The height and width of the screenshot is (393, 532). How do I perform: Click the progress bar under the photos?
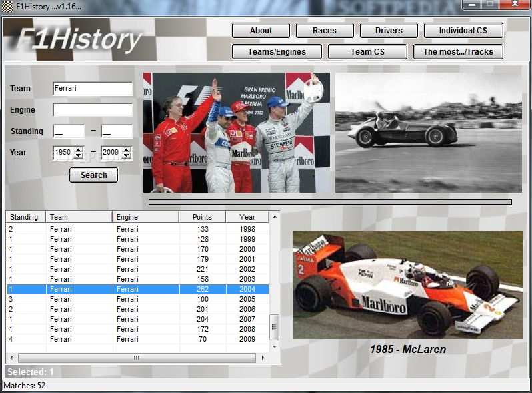pos(330,202)
